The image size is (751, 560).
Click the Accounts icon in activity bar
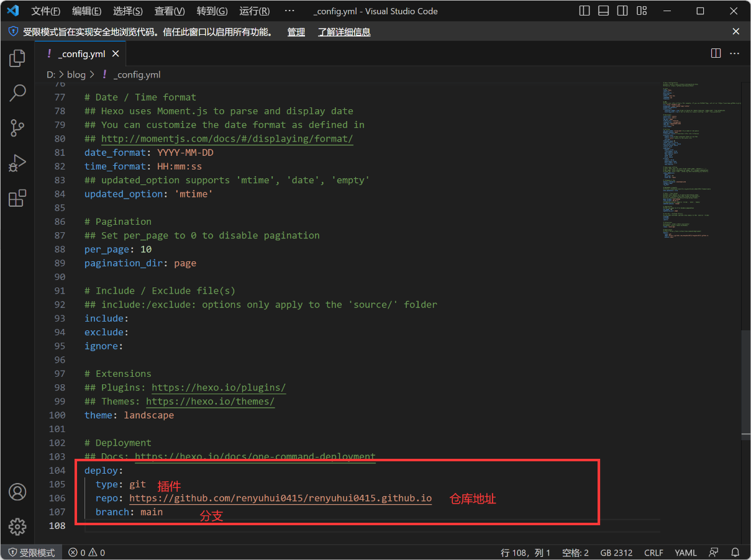pos(17,492)
